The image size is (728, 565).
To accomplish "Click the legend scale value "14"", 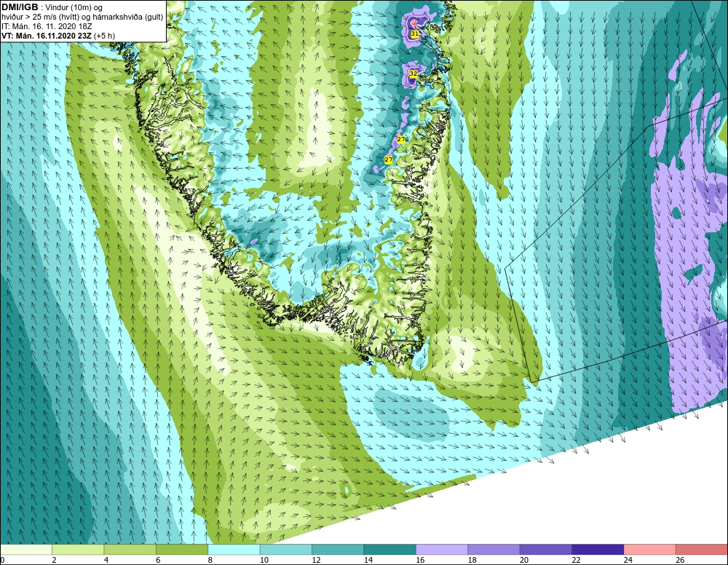I will point(368,560).
